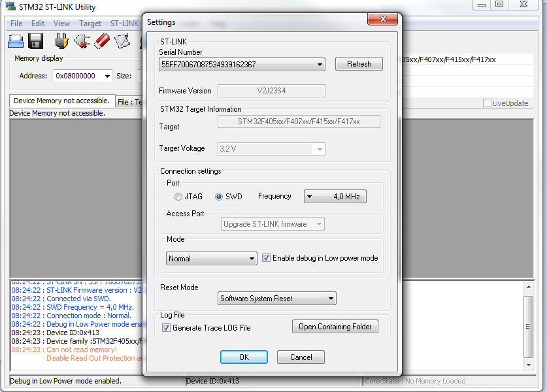Click the STM32 ST-LINK Utility title bar icon
Screen dimensions: 547x392
[11, 7]
